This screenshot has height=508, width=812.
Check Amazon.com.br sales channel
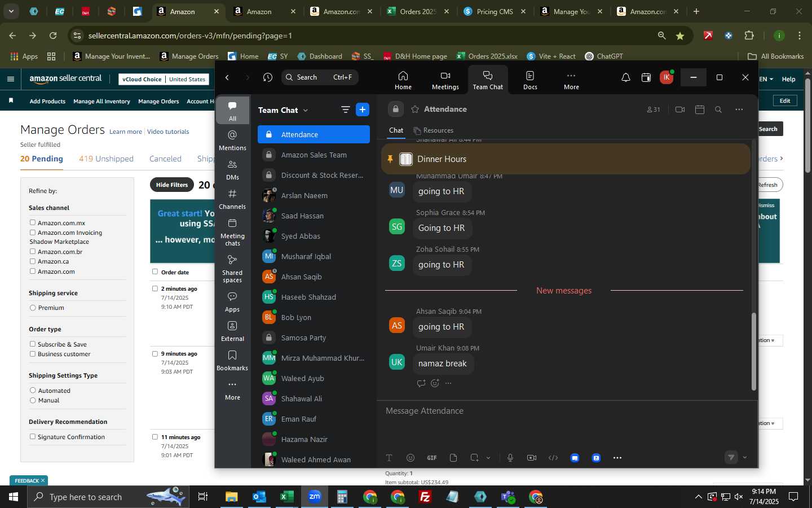tap(33, 251)
